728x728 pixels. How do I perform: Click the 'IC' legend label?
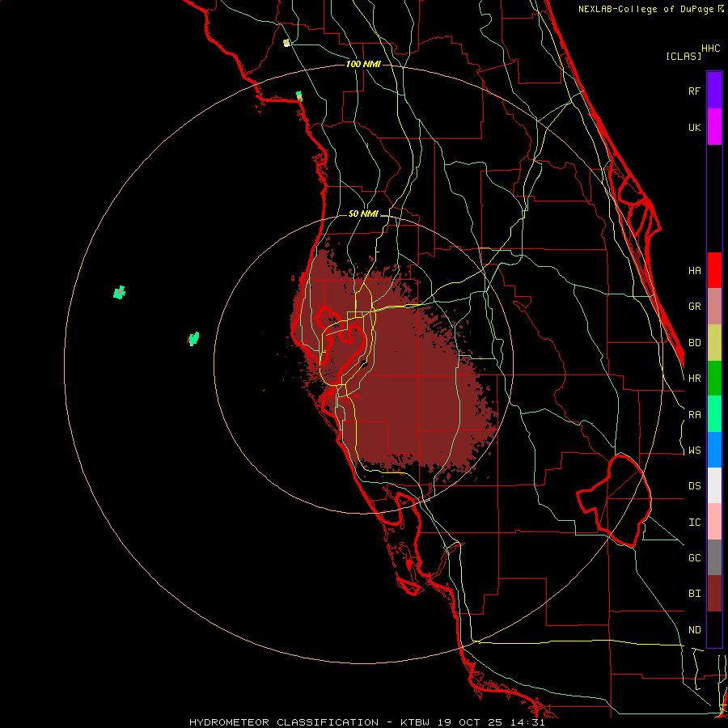(x=694, y=523)
